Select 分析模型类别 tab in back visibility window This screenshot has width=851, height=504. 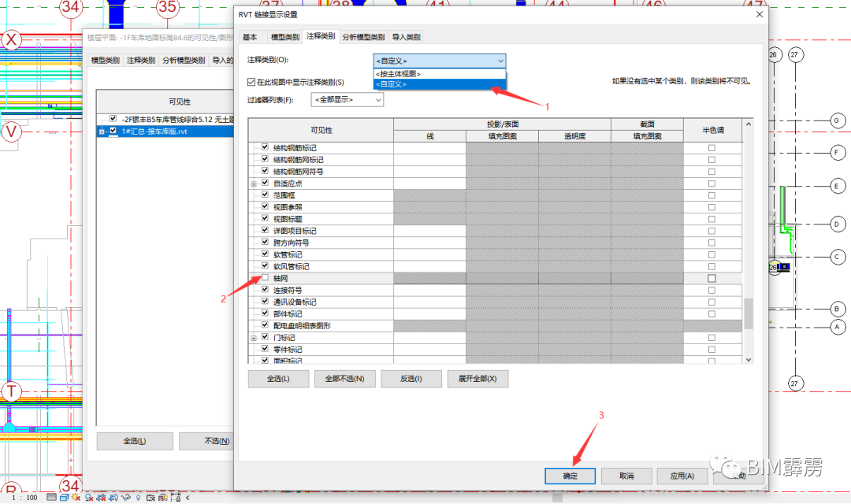coord(184,60)
